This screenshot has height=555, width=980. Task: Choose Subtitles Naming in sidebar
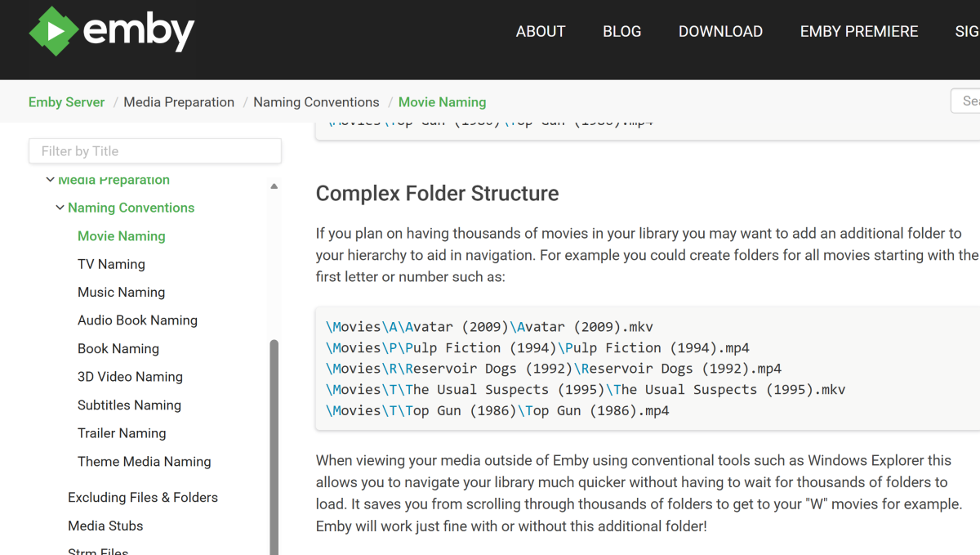(x=129, y=405)
